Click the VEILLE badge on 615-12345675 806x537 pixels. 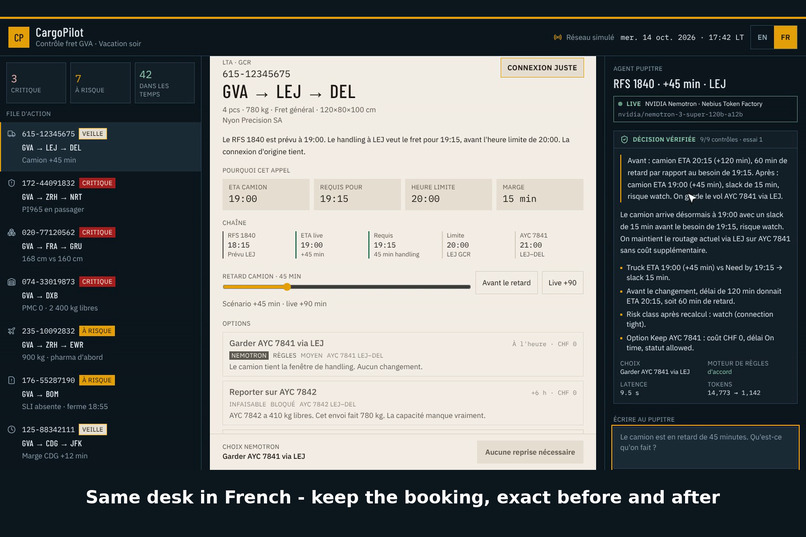(93, 134)
